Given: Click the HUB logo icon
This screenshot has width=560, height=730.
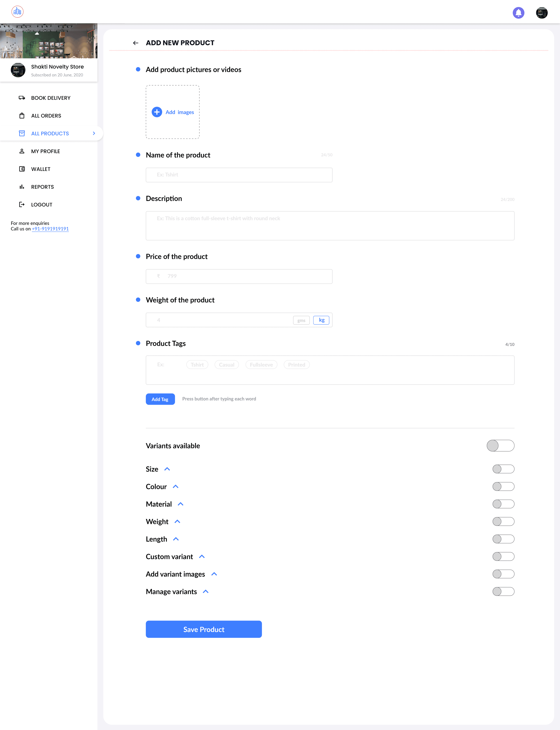Looking at the screenshot, I should (x=17, y=12).
